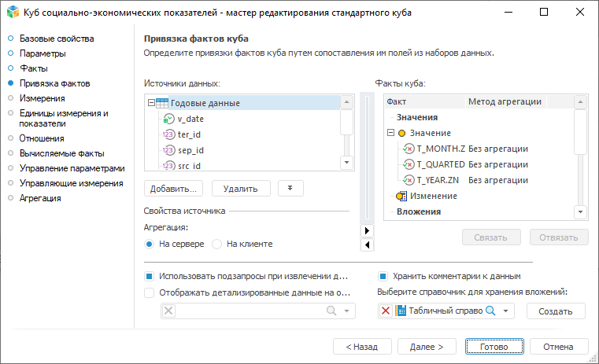Click the Далее > button

[x=427, y=346]
